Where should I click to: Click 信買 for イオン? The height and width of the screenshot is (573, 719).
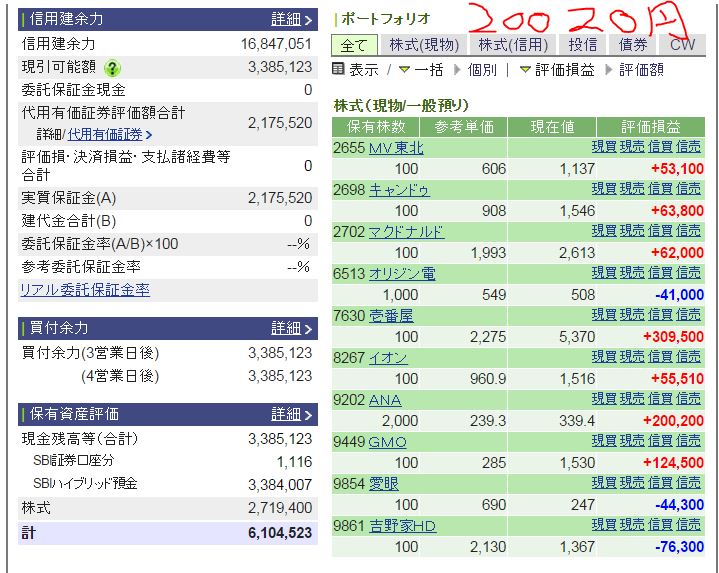coord(660,357)
